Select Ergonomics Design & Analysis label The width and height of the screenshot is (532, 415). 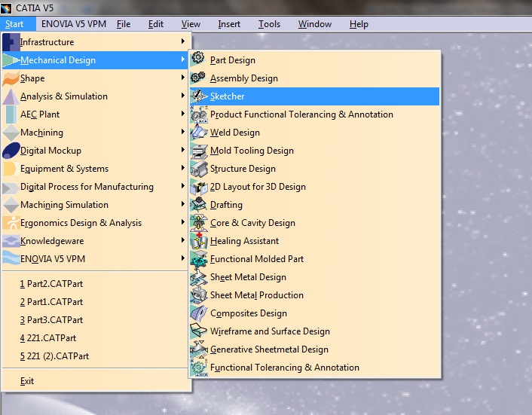coord(81,223)
